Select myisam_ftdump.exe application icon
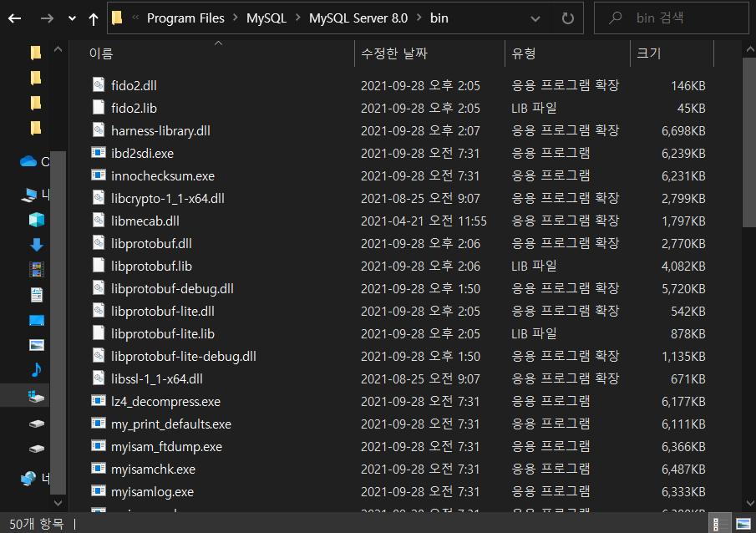 click(x=99, y=445)
